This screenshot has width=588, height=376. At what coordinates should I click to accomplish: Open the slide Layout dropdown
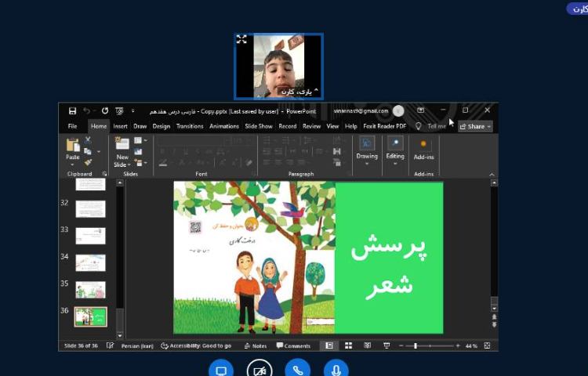[x=140, y=140]
